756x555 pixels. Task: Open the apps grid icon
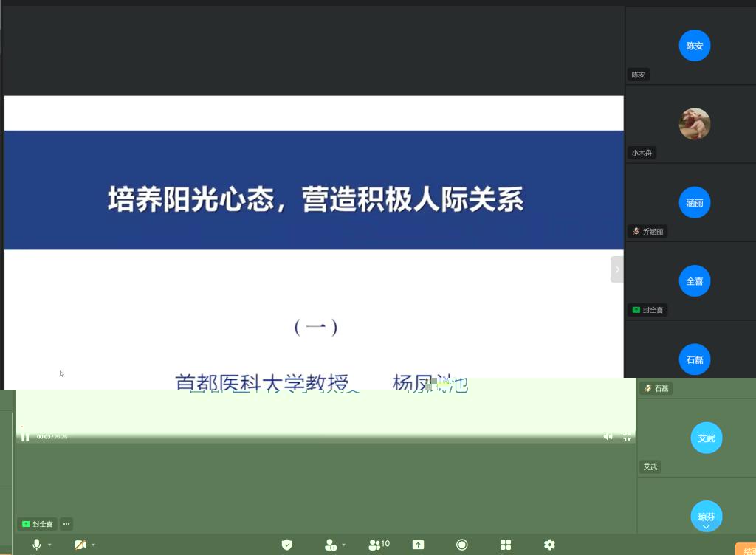click(x=506, y=545)
